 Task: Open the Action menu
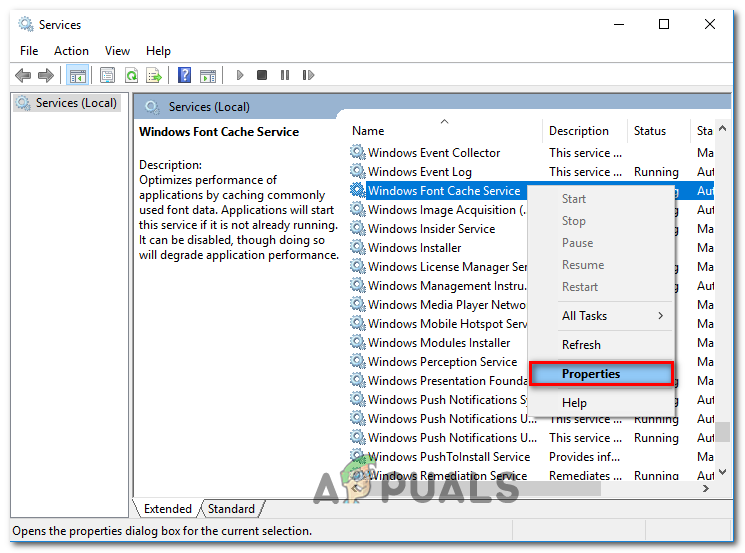click(x=71, y=50)
